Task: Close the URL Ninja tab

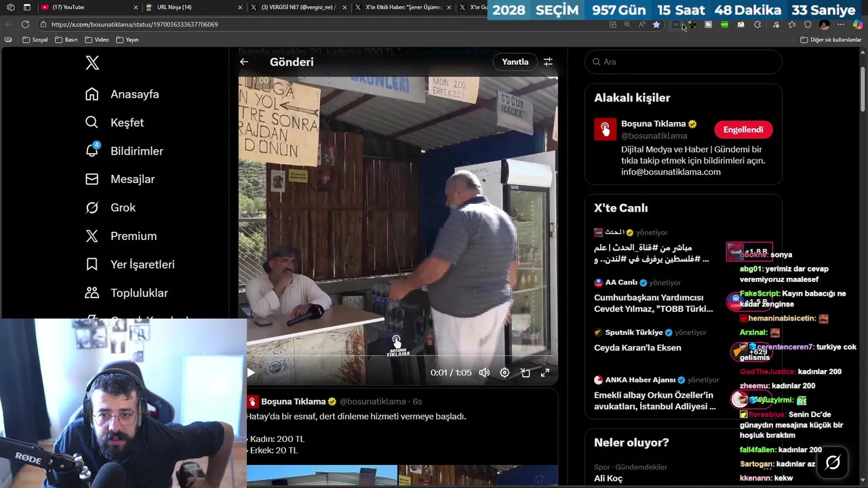Action: coord(240,7)
